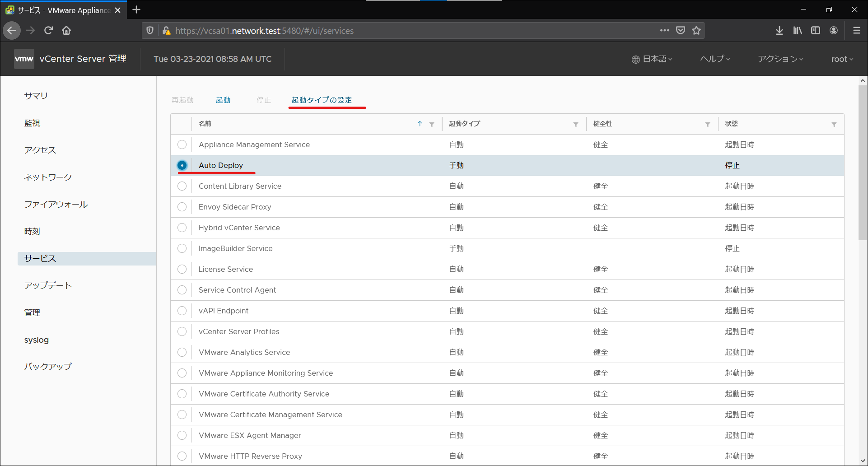The height and width of the screenshot is (466, 868).
Task: Bookmark this page with star icon
Action: point(696,30)
